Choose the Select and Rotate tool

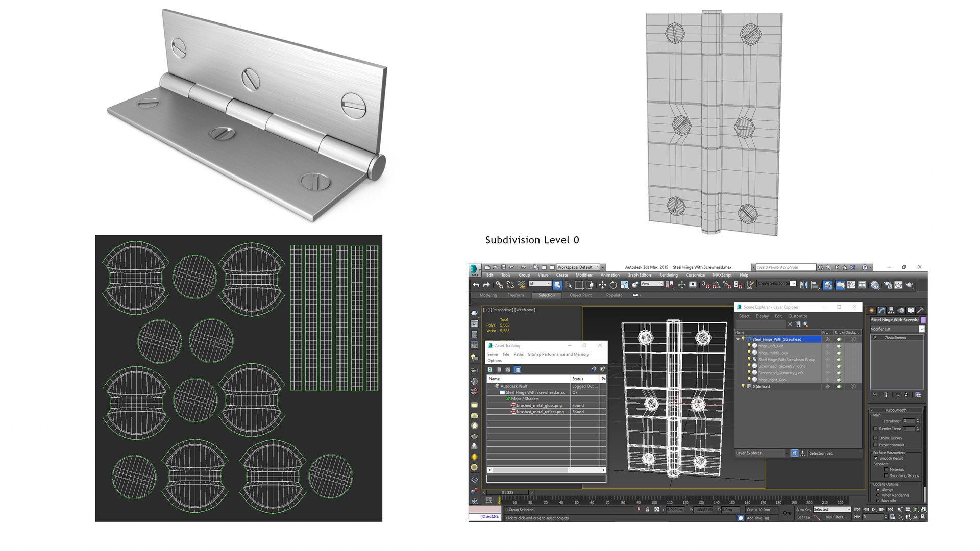613,285
